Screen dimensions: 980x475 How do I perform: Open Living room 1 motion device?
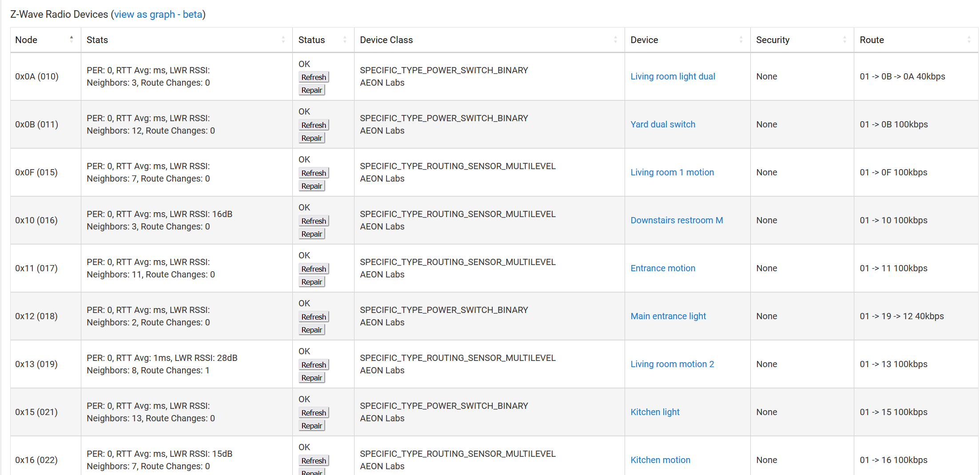tap(672, 172)
